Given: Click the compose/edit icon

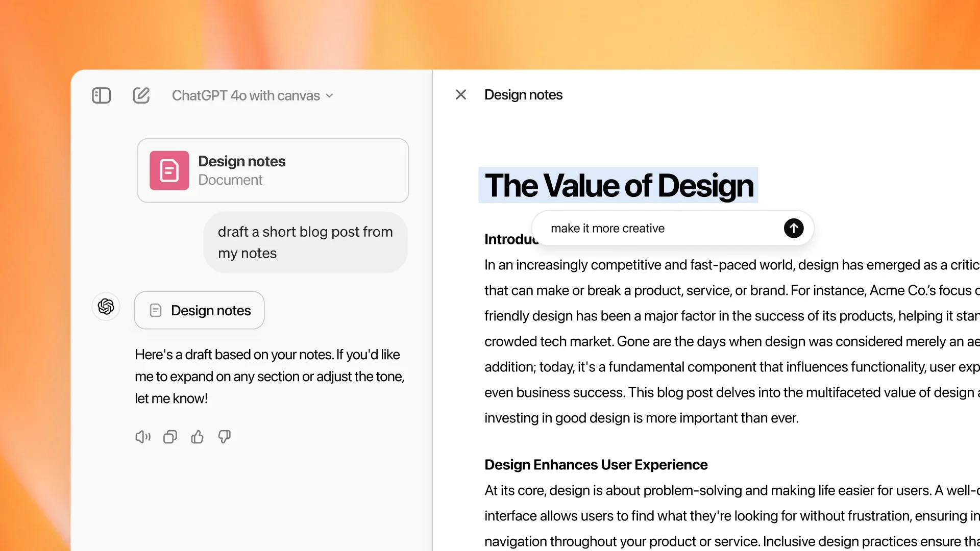Looking at the screenshot, I should point(141,95).
